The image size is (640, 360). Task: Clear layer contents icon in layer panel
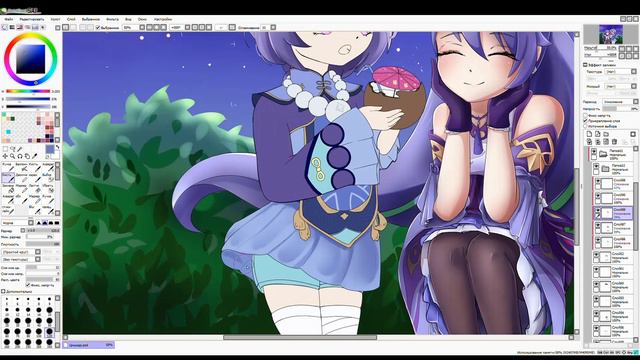coord(606,142)
